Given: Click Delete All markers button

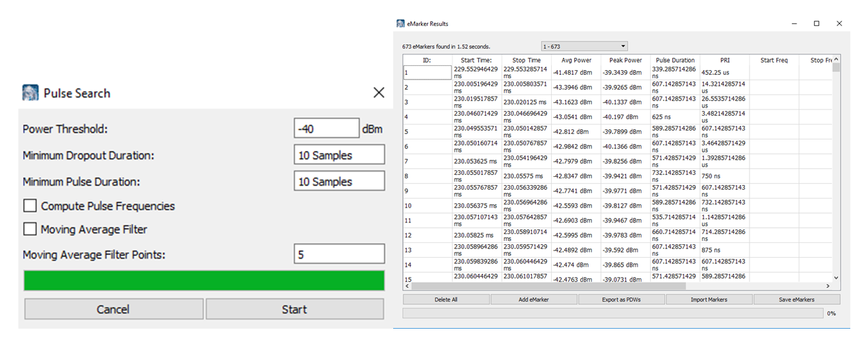Looking at the screenshot, I should 446,299.
